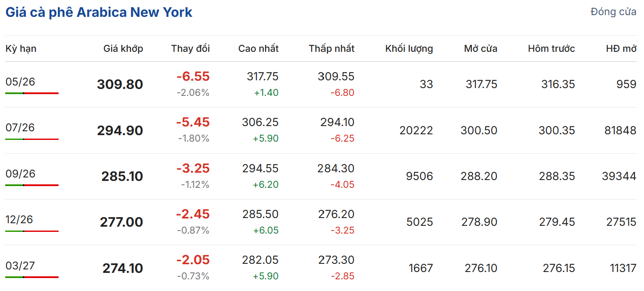The width and height of the screenshot is (644, 291).
Task: Sort by the Giá khớp column header
Action: point(123,49)
